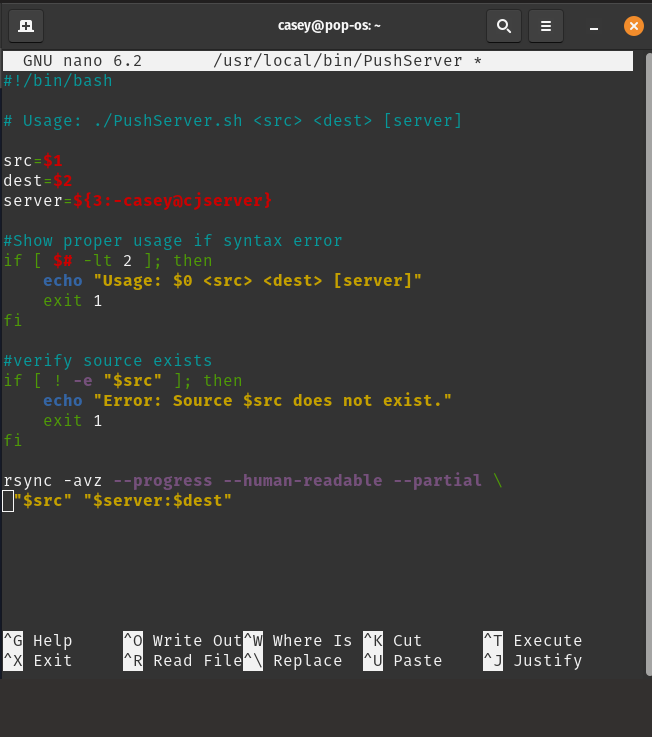The image size is (652, 737).
Task: Click the "Usage: $0" echo string
Action: pyautogui.click(x=257, y=281)
